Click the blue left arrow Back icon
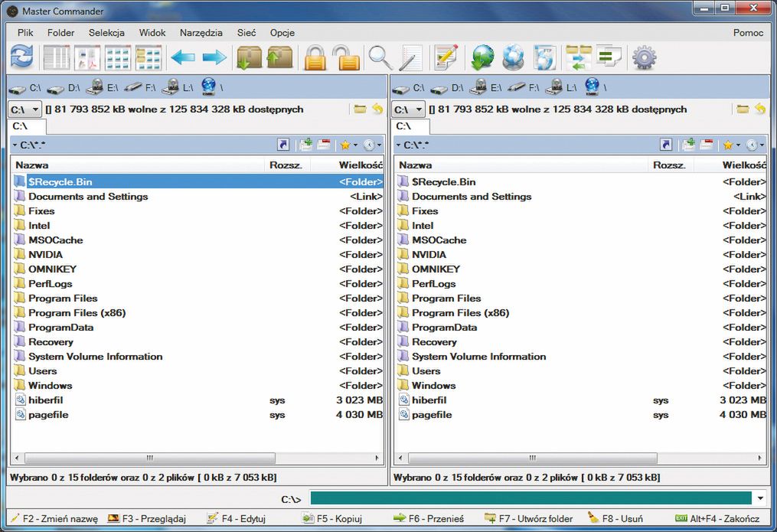 pyautogui.click(x=182, y=57)
